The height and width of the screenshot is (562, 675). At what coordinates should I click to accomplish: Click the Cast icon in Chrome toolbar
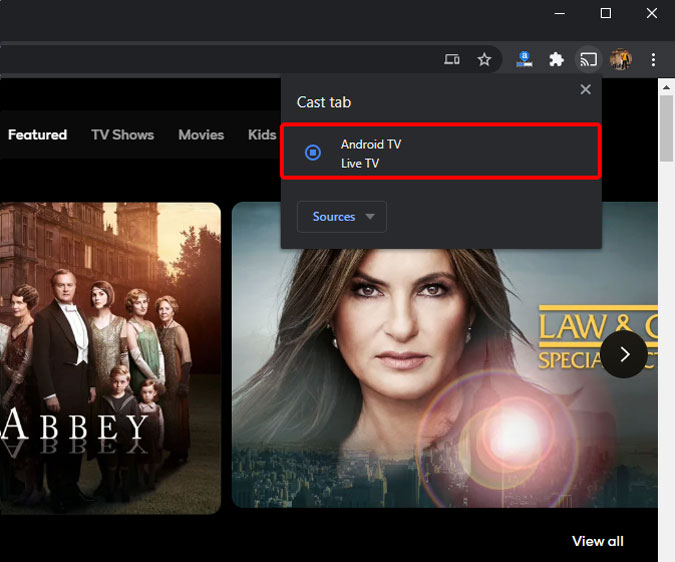tap(588, 59)
